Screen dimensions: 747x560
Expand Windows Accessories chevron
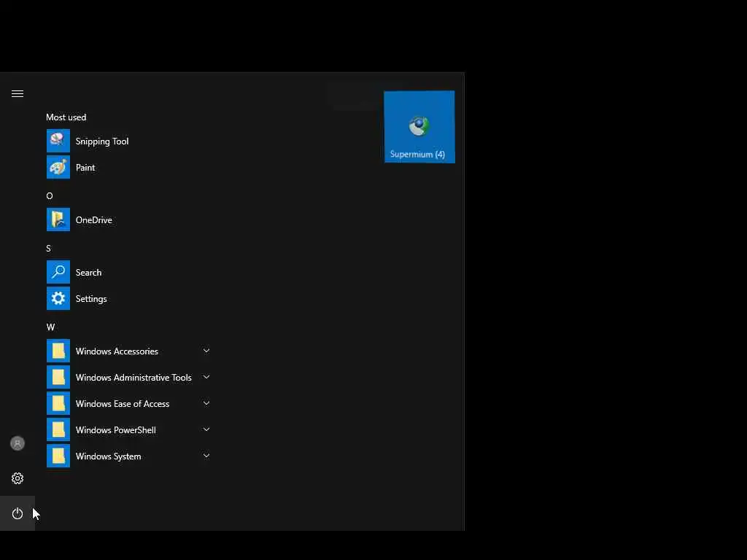click(x=206, y=351)
